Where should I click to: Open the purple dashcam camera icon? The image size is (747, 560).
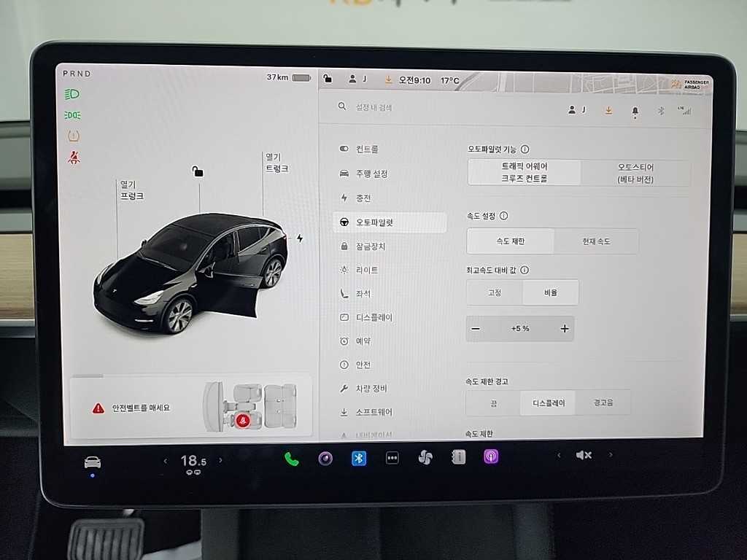coord(325,458)
